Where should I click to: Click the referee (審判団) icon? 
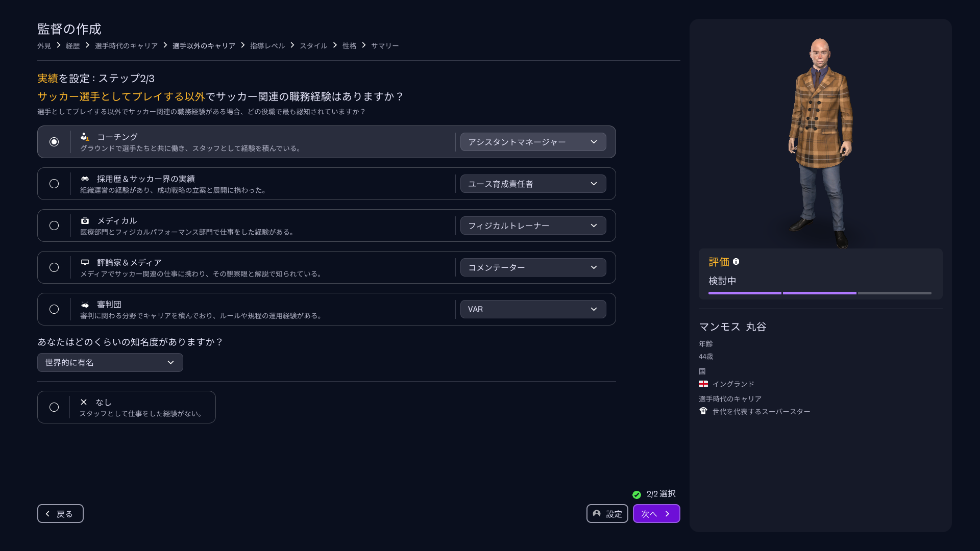(x=85, y=304)
